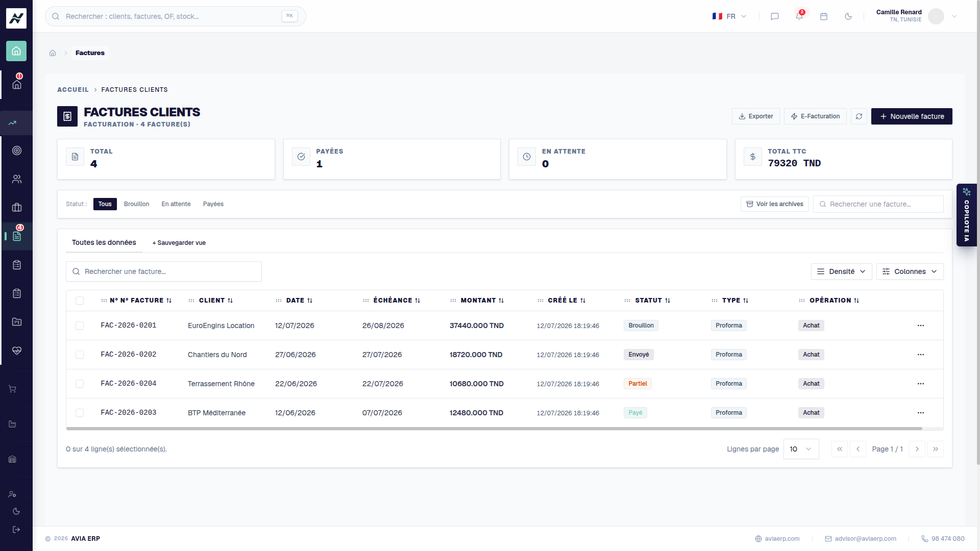Open the users sidebar icon

(17, 179)
